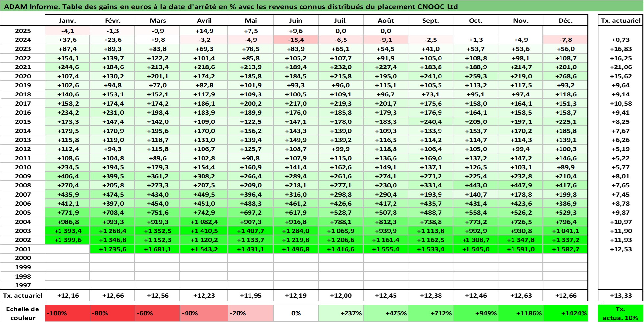Select cell +87,4 in the 2023 row
644x322 pixels.
[67, 49]
